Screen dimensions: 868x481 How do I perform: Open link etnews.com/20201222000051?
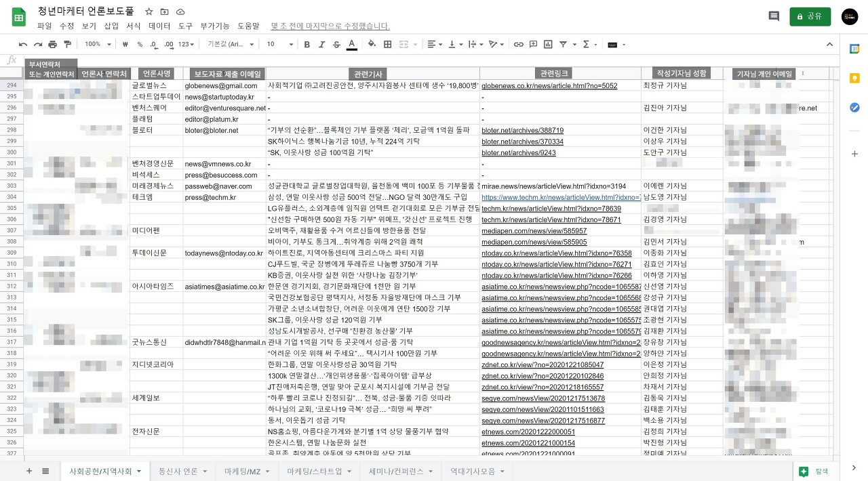click(x=528, y=431)
